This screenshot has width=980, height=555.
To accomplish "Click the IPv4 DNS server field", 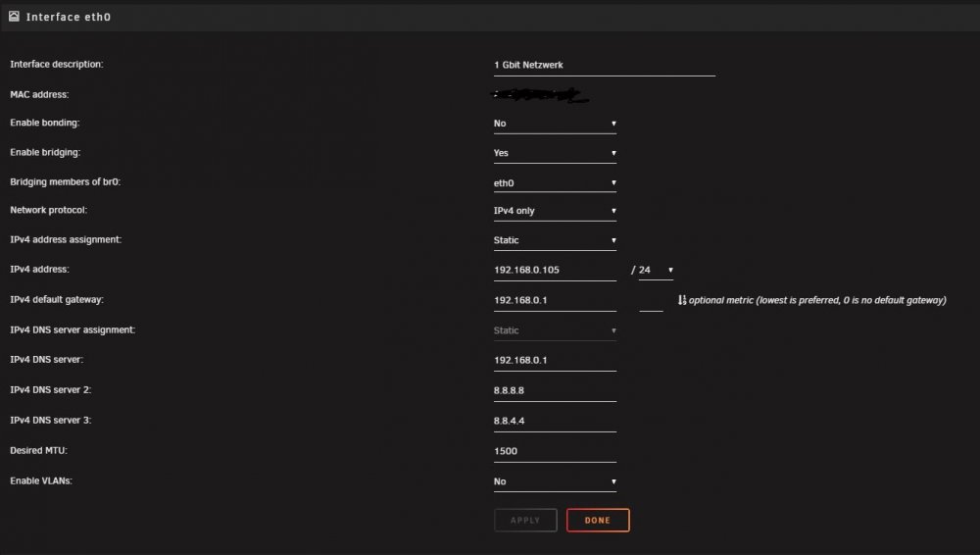I will (555, 361).
